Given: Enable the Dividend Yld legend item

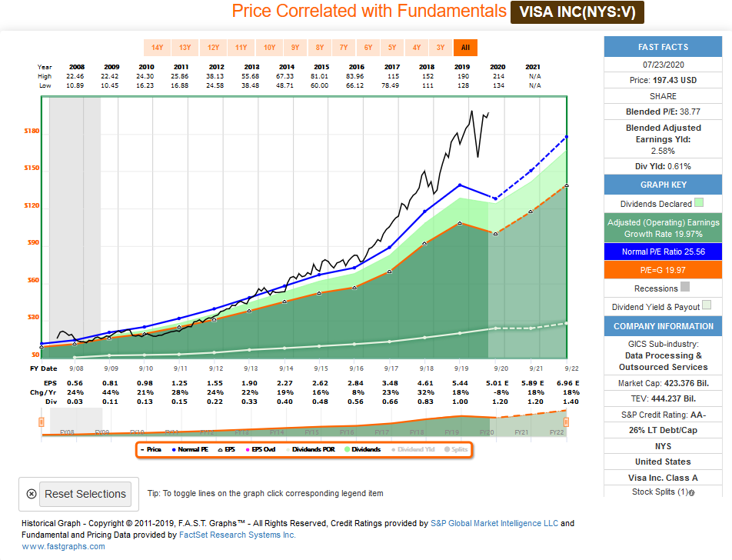Looking at the screenshot, I should tap(413, 449).
